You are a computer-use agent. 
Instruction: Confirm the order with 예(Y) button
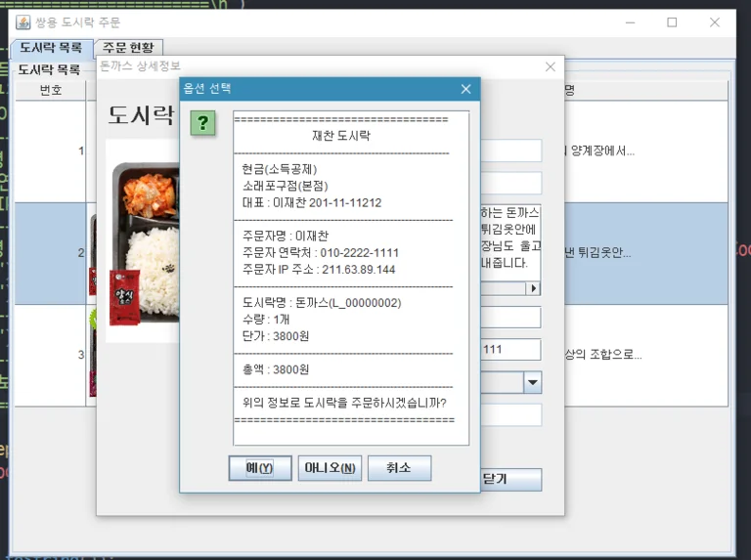(260, 467)
